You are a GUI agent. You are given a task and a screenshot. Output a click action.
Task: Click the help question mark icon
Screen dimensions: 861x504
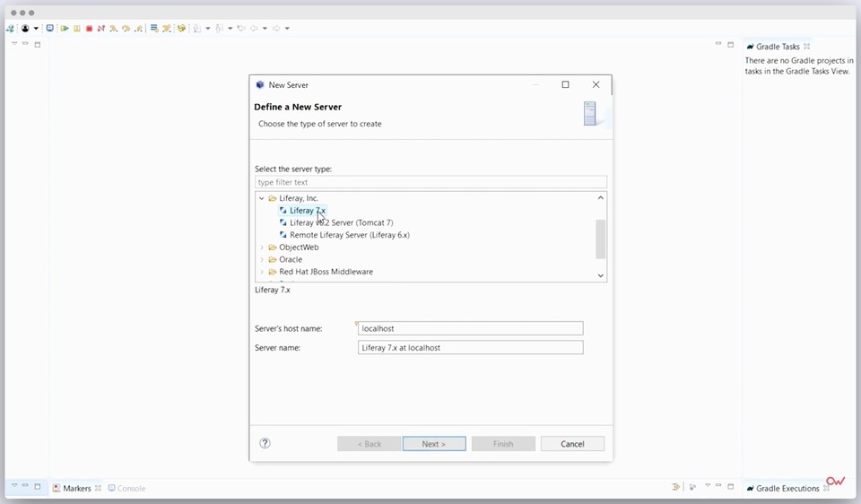pos(265,443)
